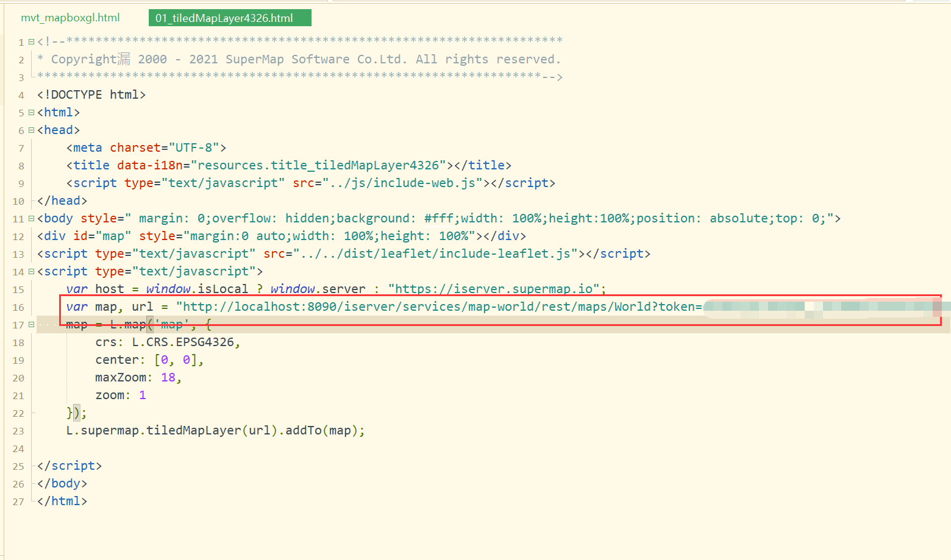Click the closing </head> tag
951x560 pixels.
[x=62, y=200]
